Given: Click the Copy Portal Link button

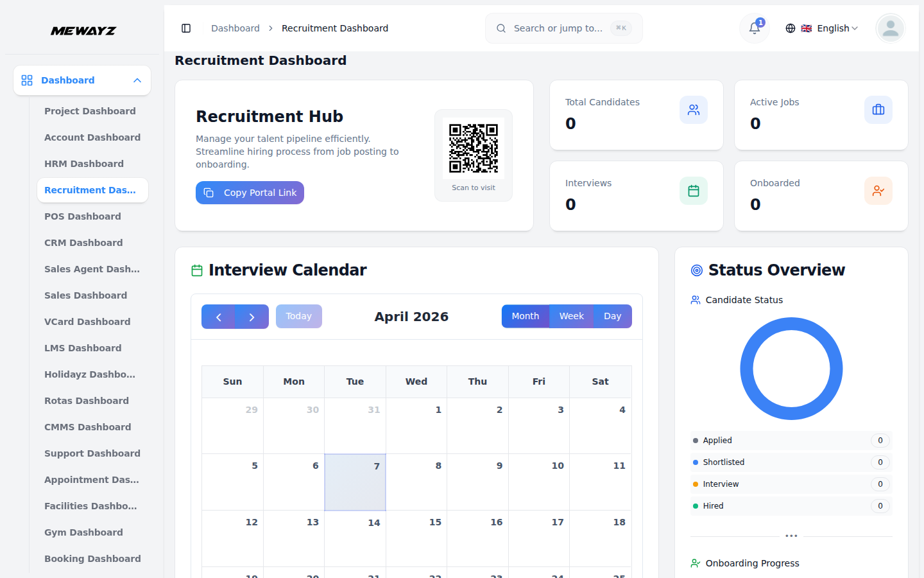Looking at the screenshot, I should [250, 193].
